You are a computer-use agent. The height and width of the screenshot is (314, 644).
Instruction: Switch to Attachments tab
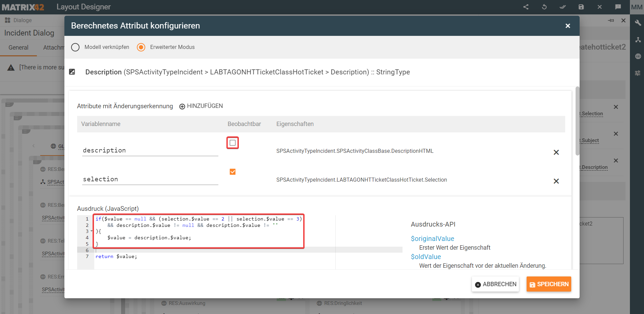coord(54,48)
